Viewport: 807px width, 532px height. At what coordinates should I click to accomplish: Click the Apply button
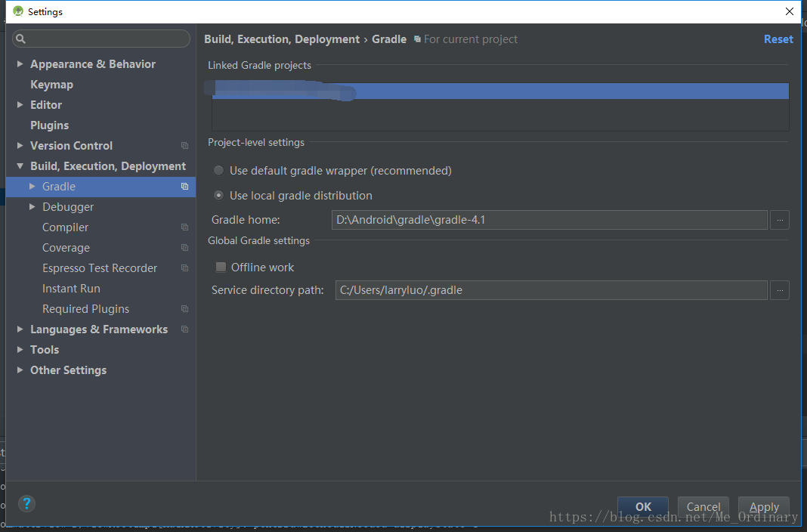tap(764, 507)
